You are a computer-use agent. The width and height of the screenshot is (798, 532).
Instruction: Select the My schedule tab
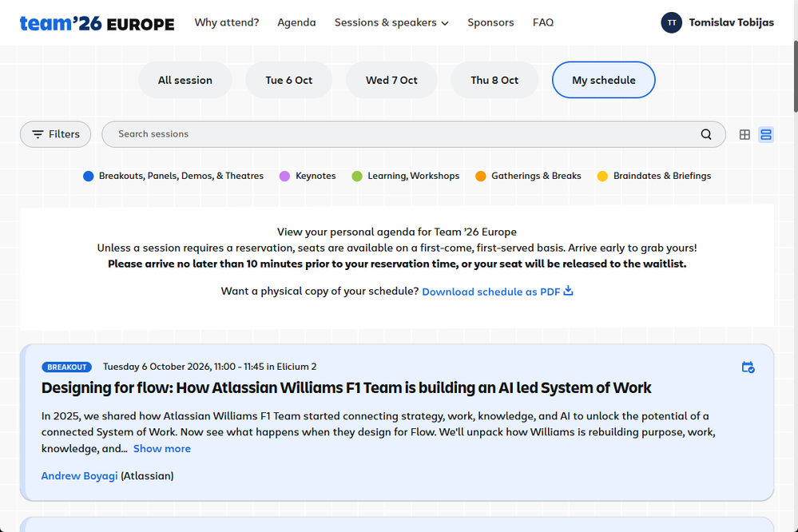tap(604, 80)
